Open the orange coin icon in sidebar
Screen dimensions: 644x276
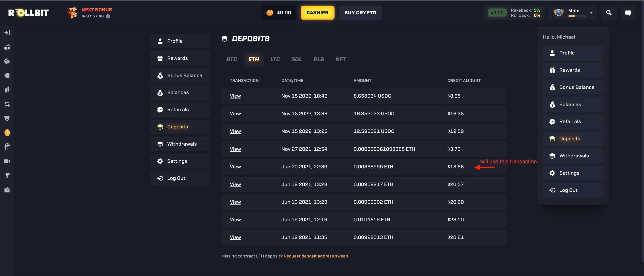7,132
